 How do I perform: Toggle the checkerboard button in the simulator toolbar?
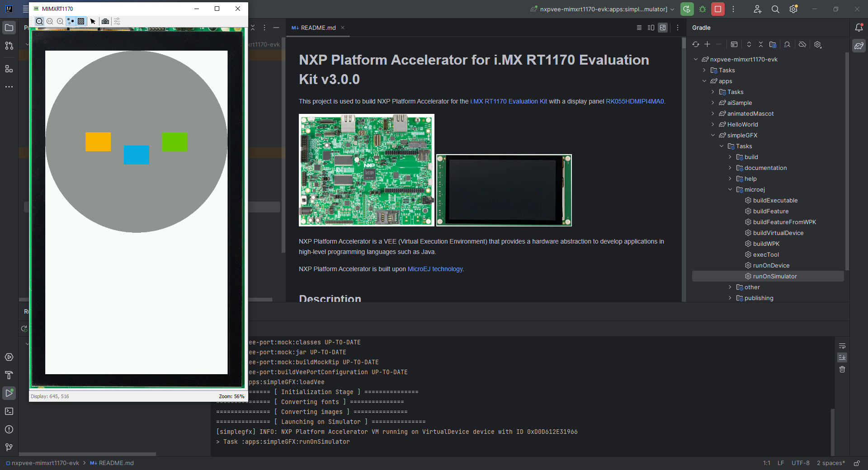point(81,21)
